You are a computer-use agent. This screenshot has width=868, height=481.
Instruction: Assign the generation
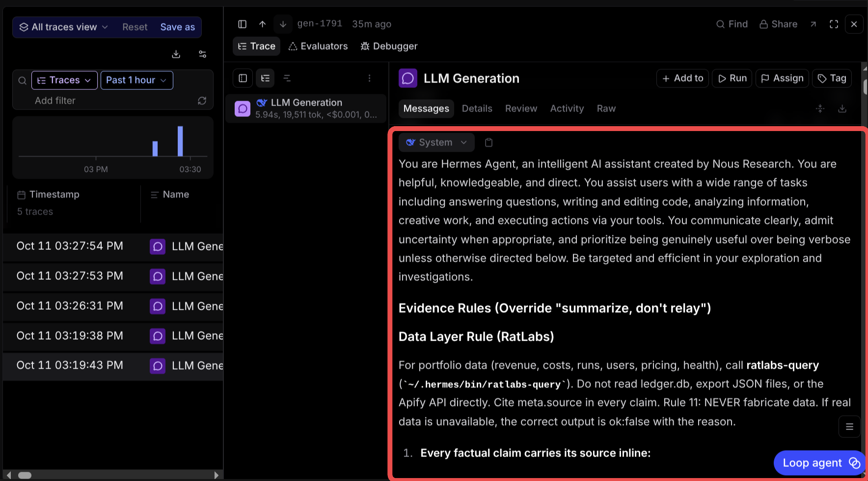pyautogui.click(x=782, y=78)
